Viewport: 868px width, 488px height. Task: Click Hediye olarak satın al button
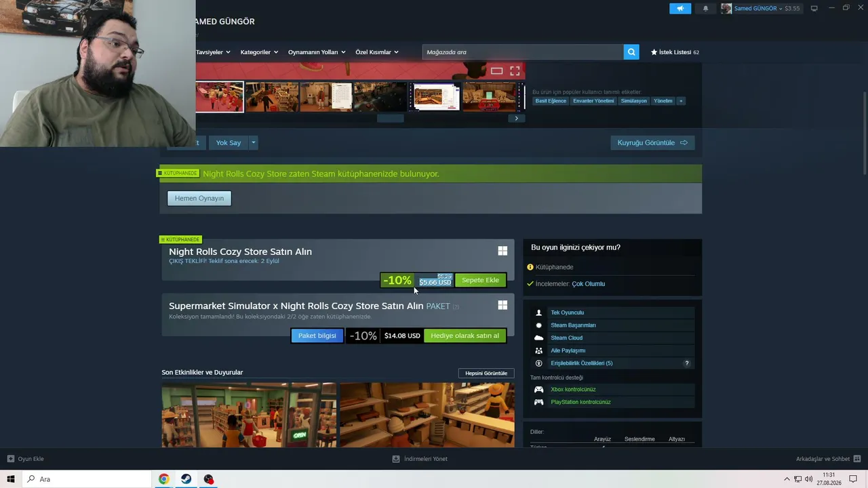click(x=465, y=335)
